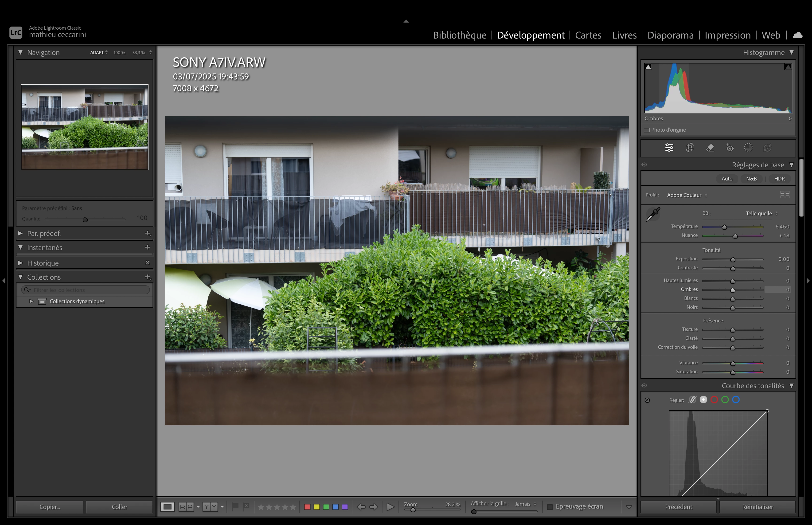The image size is (812, 525).
Task: Toggle the Epreuvage écran checkbox
Action: [x=550, y=507]
